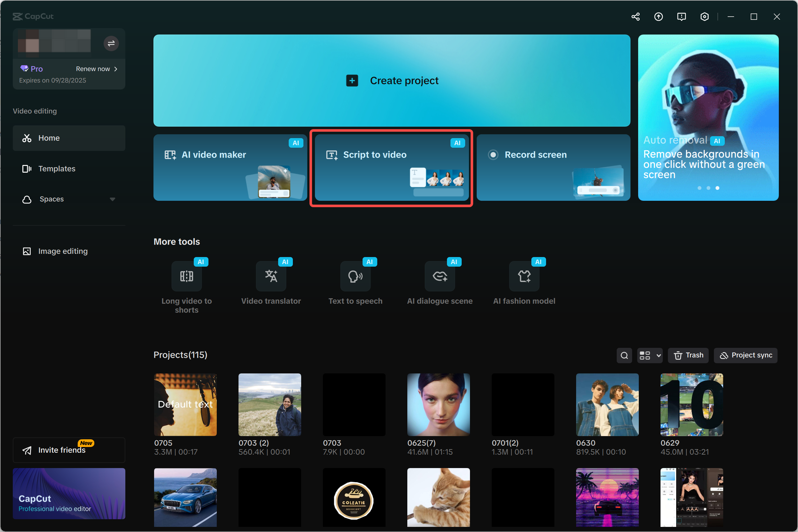
Task: Open the Image editing section
Action: click(x=63, y=251)
